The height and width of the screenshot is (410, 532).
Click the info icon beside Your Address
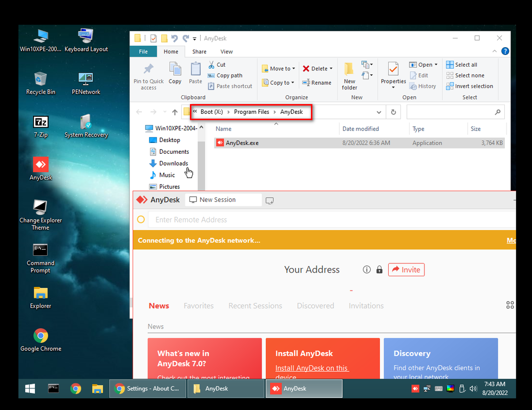[x=367, y=270]
